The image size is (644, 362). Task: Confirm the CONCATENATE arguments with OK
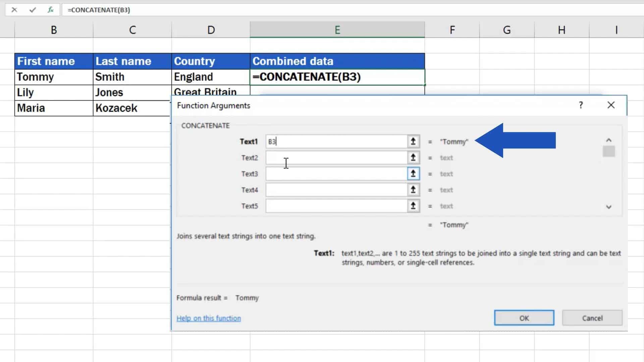click(x=524, y=318)
